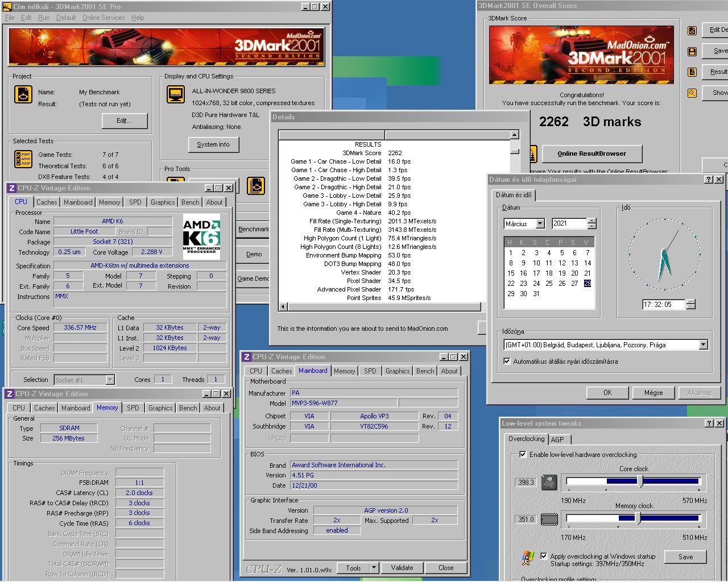This screenshot has height=582, width=728.
Task: Click the Project document icon in 3DMark
Action: [x=23, y=94]
